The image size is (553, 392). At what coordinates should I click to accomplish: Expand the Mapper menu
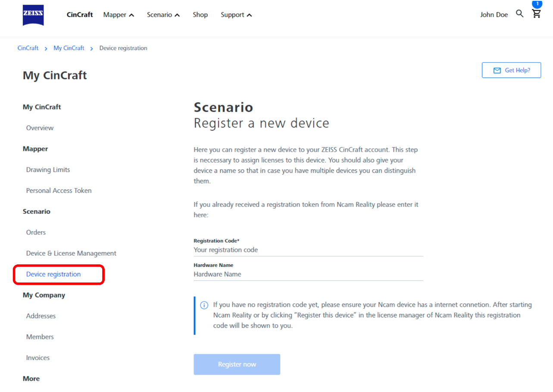pos(119,15)
